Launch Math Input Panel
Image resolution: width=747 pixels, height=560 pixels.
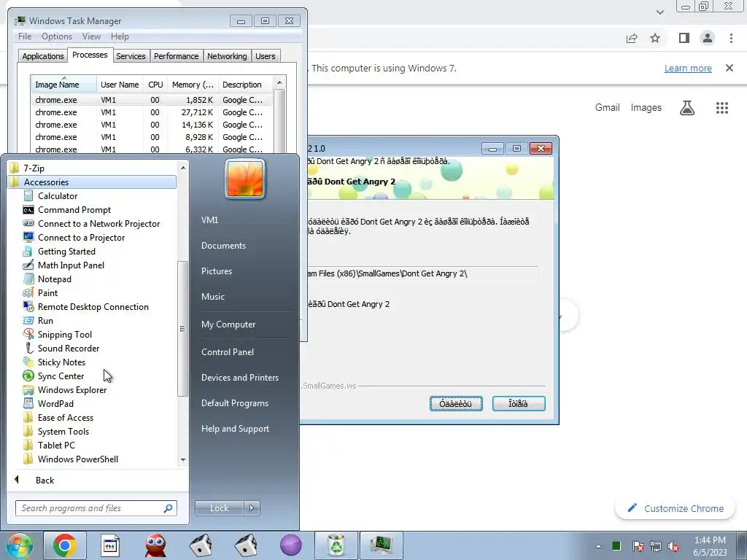71,265
